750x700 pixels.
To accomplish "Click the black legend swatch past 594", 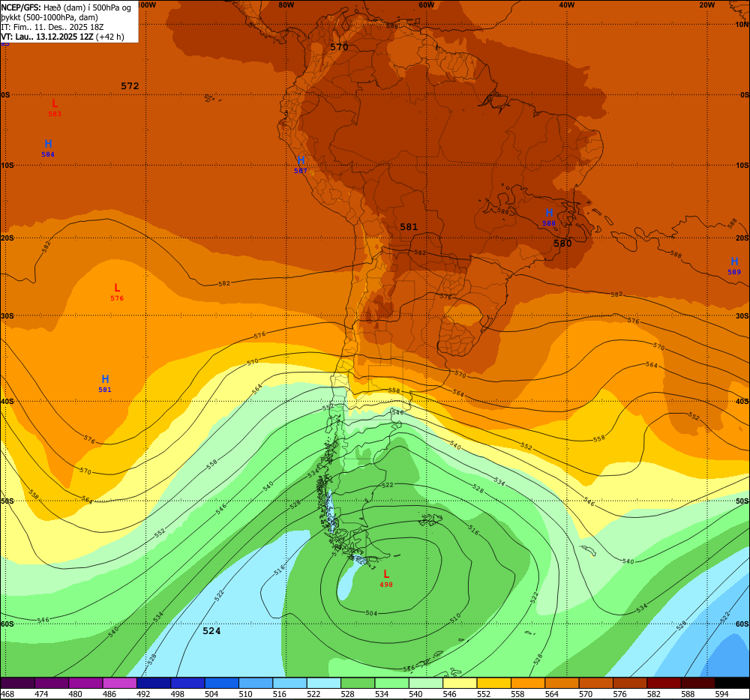I will pos(732,683).
